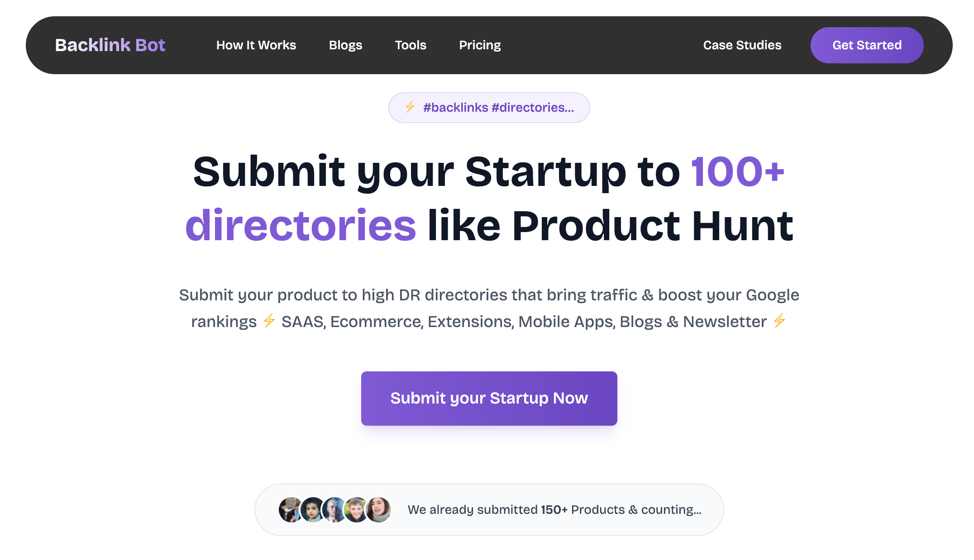Click the lightning icon after "rankings"
Screen dimensions: 974x560
coord(269,321)
